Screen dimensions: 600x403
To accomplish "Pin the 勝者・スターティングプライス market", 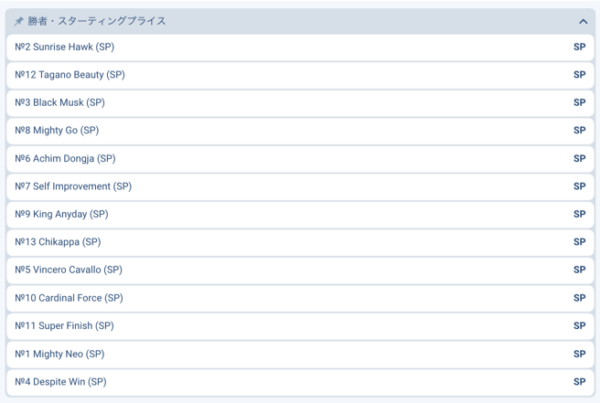I will [x=19, y=21].
